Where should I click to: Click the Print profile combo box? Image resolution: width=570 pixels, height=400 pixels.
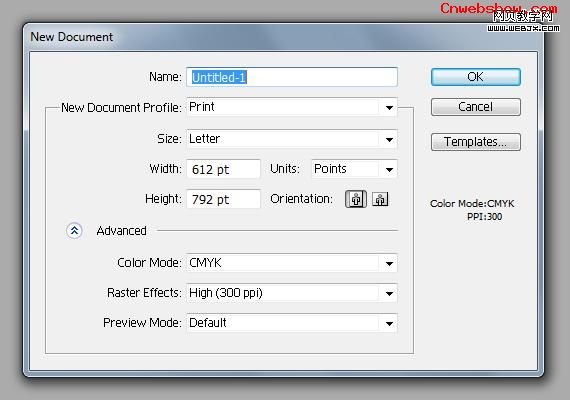click(292, 108)
